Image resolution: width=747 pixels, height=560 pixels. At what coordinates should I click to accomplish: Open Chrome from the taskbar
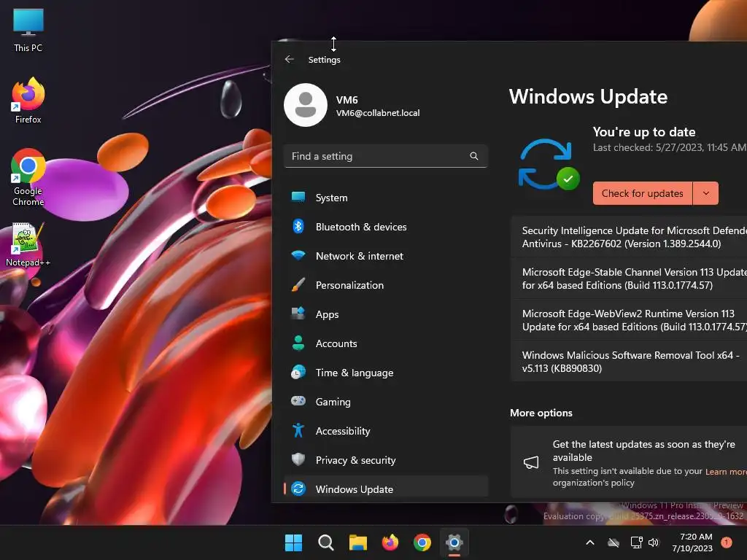(422, 542)
